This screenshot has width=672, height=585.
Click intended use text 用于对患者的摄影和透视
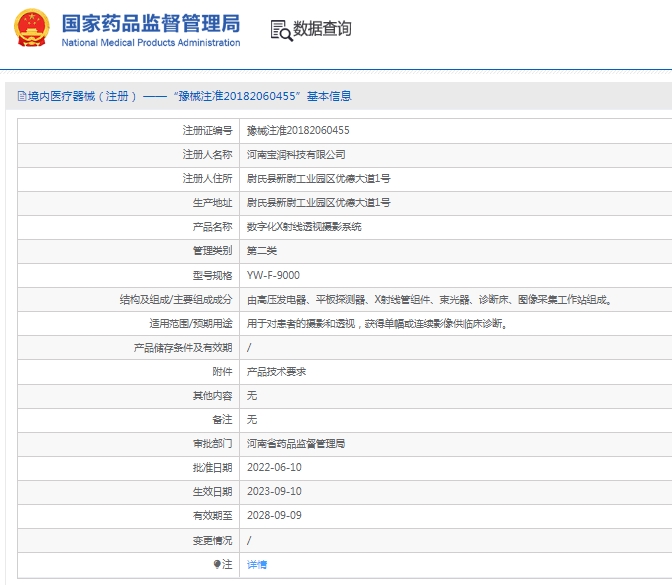click(301, 324)
